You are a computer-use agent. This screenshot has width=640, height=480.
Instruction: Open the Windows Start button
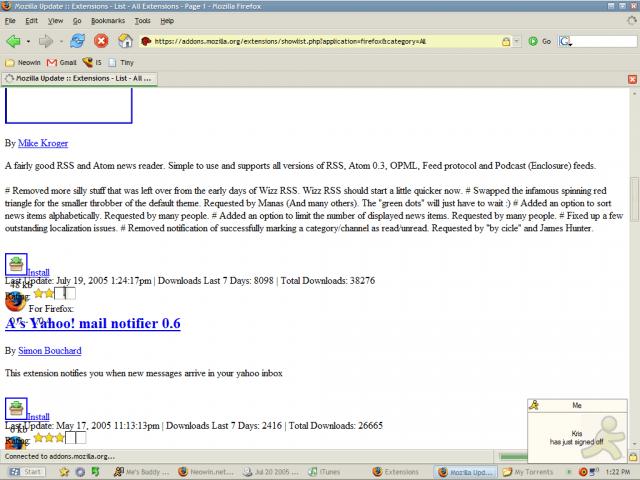coord(27,472)
